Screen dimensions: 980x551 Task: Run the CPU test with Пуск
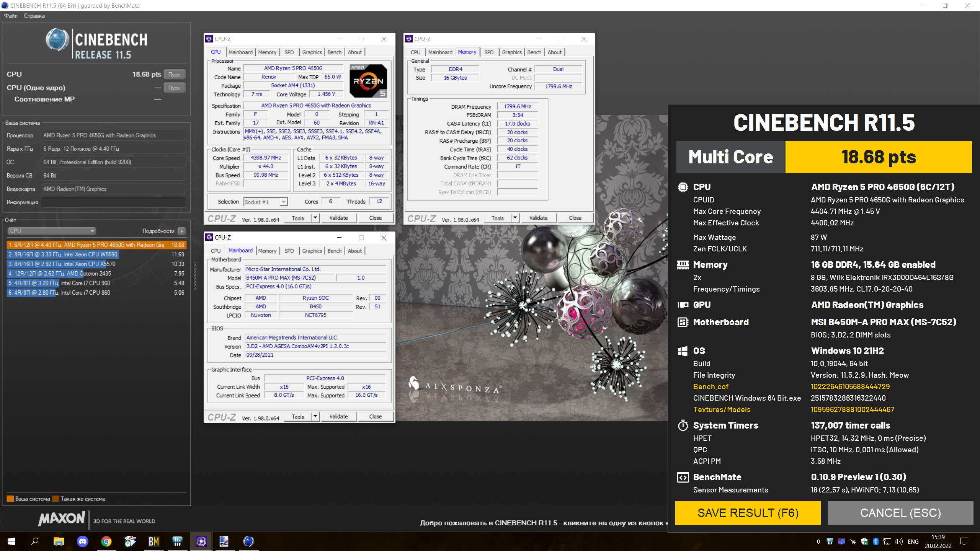click(175, 75)
